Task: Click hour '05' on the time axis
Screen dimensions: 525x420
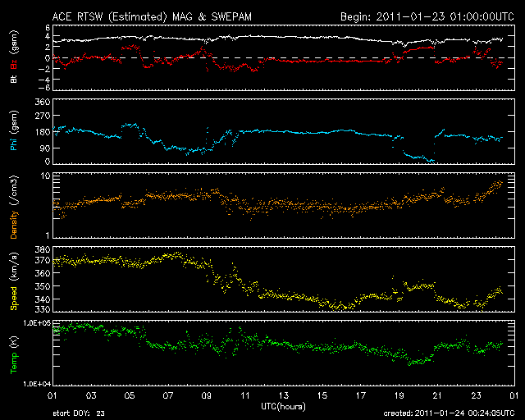Action: (x=130, y=396)
